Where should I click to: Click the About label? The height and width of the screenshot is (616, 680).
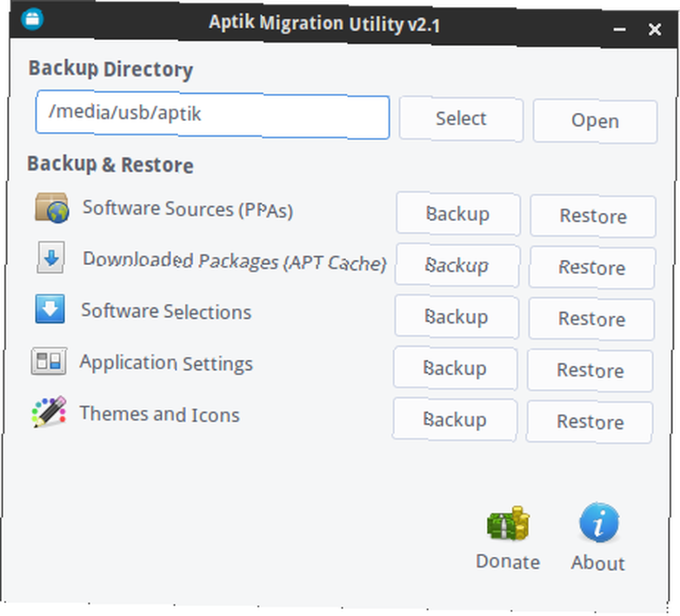(598, 563)
